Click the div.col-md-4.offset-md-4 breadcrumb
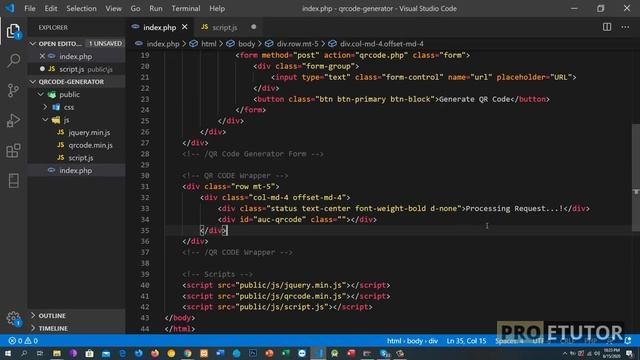The image size is (640, 360). tap(382, 44)
